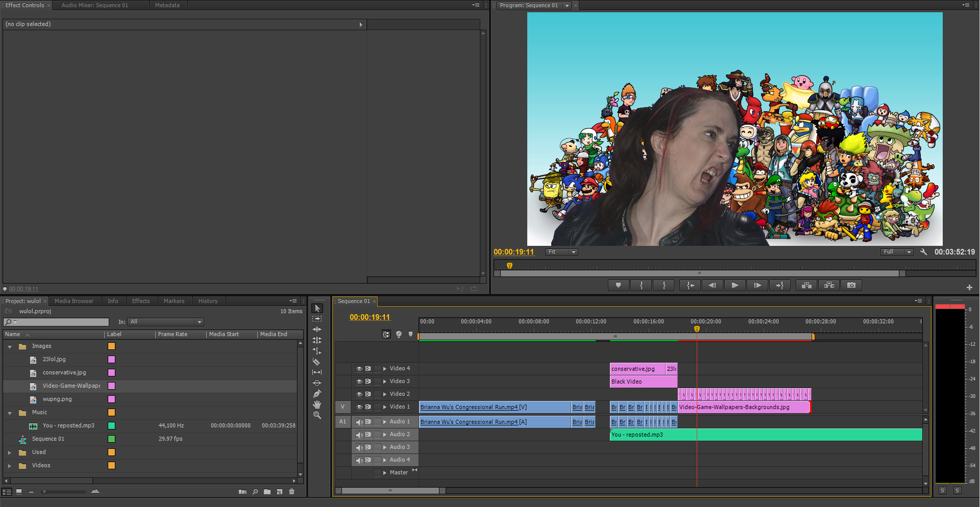Mute the Audio 4 track
The image size is (980, 507).
pos(359,460)
